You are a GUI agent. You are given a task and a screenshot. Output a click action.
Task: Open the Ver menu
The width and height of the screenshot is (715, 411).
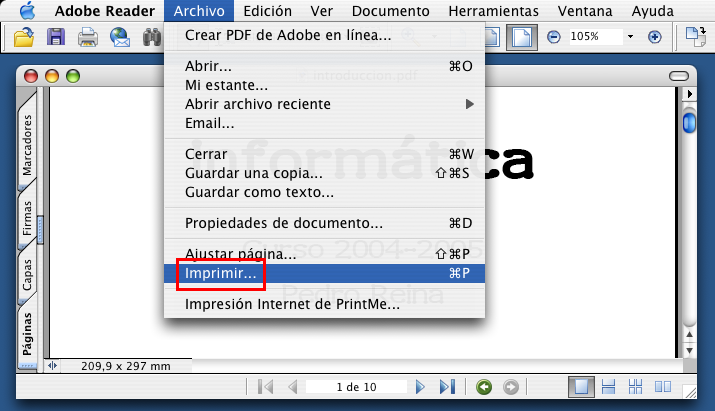(x=321, y=10)
